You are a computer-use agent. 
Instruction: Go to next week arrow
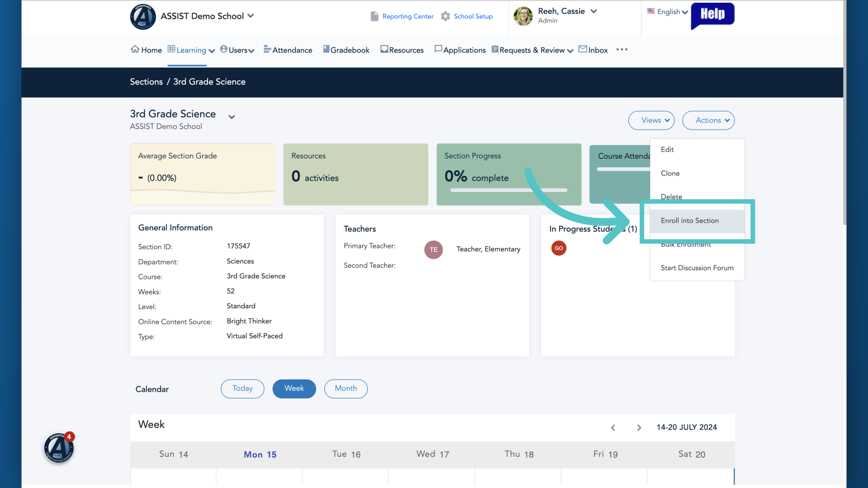(x=639, y=427)
